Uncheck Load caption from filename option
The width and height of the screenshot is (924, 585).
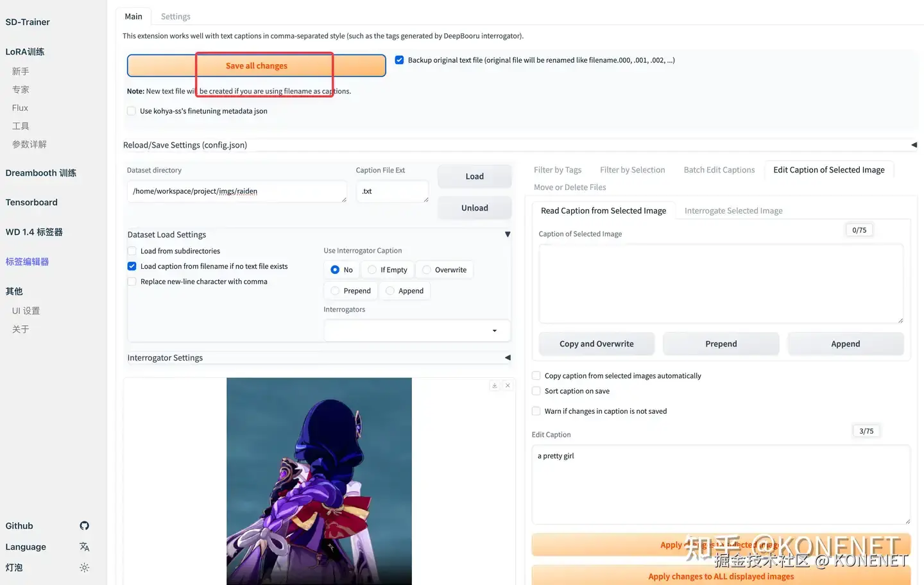point(132,266)
